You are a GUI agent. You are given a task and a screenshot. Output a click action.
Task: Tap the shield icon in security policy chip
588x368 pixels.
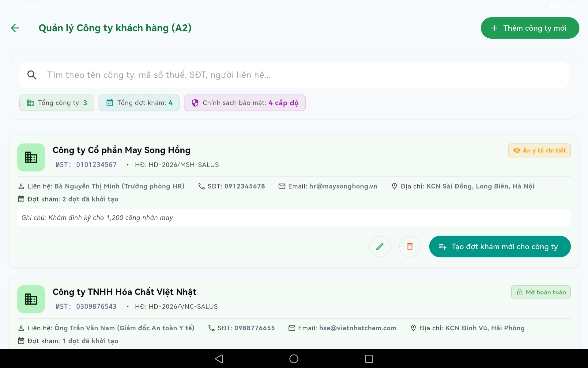[x=195, y=103]
